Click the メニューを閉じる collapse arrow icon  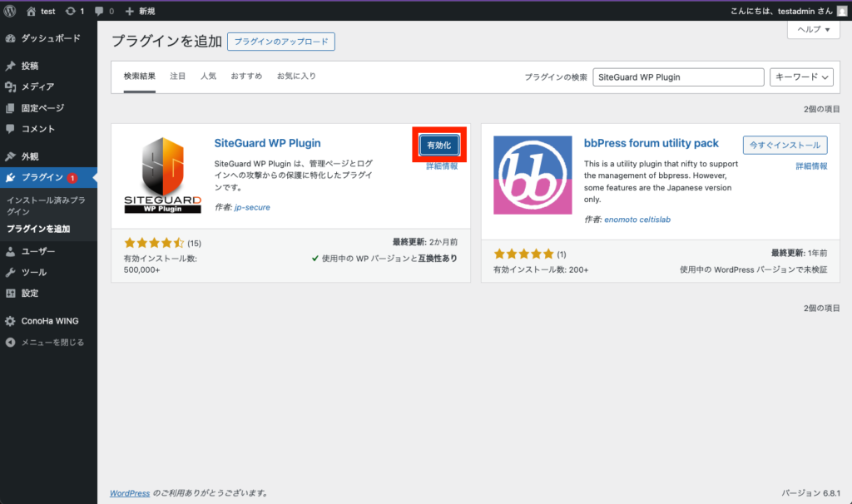point(10,342)
